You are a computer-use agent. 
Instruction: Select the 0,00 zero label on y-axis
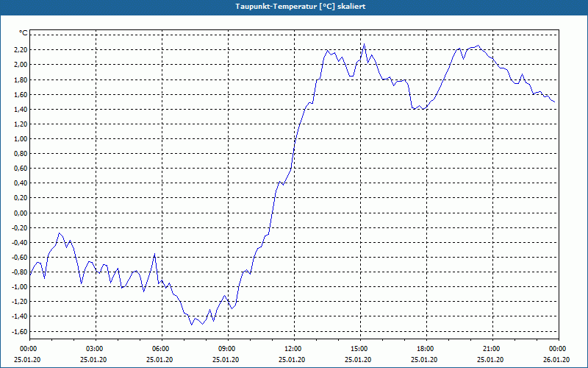[21, 213]
